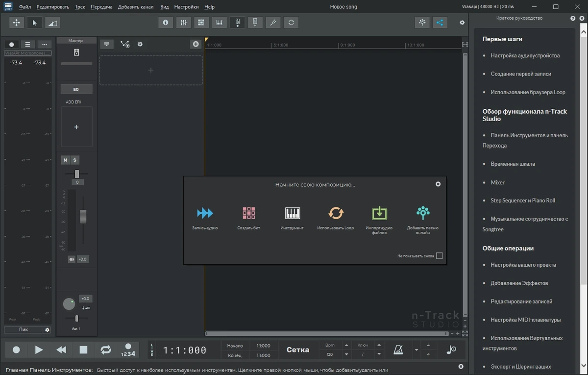Screen dimensions: 588x375
Task: Decrease Bpm with the down arrow
Action: (x=346, y=354)
